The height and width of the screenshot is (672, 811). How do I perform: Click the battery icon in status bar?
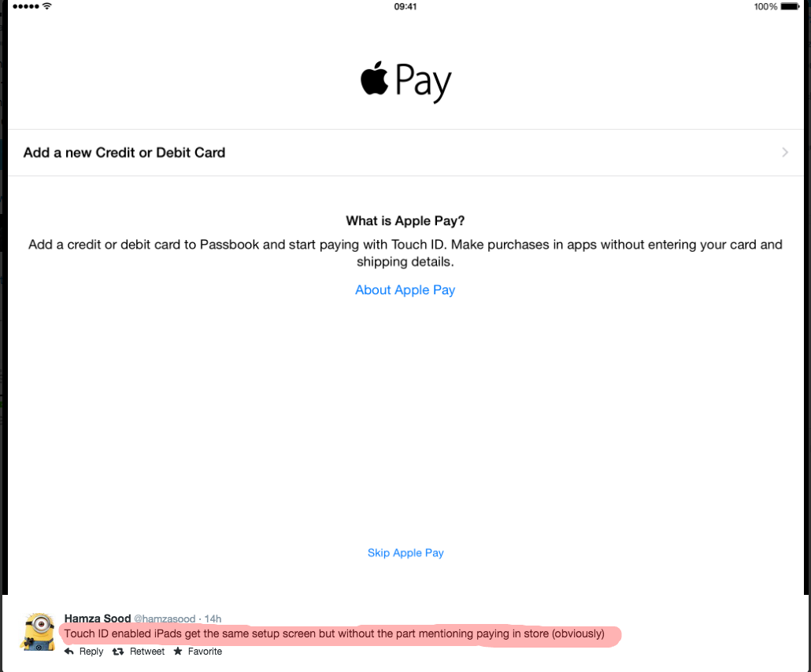[790, 6]
